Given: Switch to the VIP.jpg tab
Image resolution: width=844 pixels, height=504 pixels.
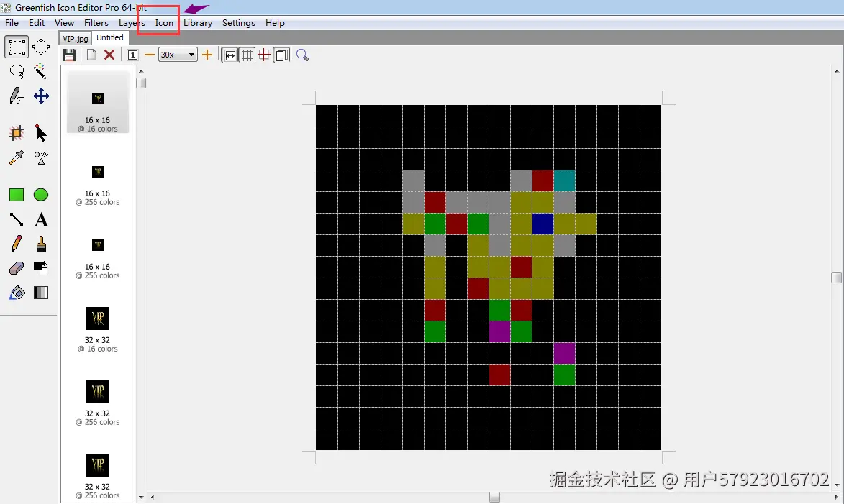Looking at the screenshot, I should pyautogui.click(x=75, y=37).
